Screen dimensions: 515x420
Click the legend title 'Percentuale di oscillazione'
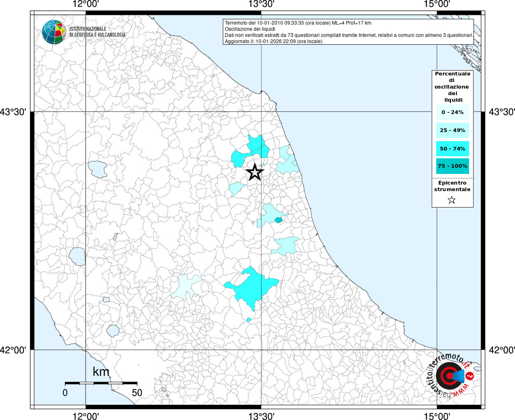pos(452,87)
